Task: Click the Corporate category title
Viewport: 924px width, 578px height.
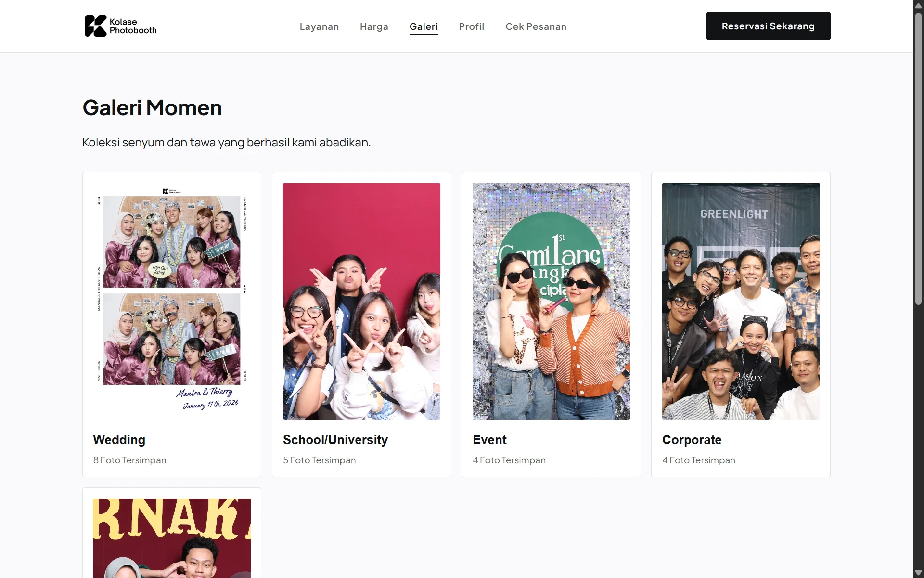Action: [692, 440]
